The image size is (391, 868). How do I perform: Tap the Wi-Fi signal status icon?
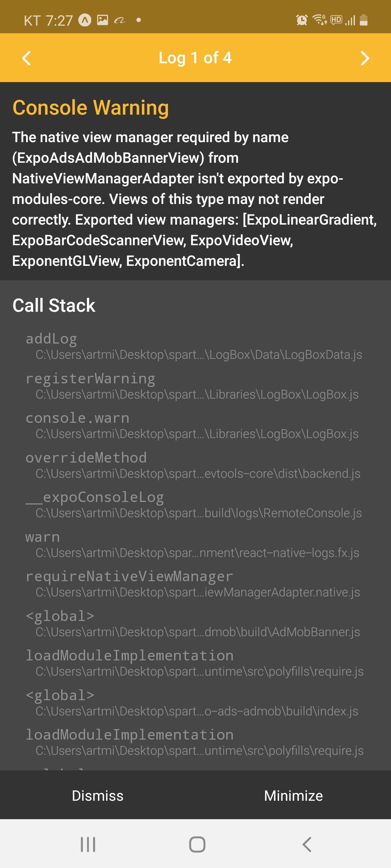click(320, 20)
